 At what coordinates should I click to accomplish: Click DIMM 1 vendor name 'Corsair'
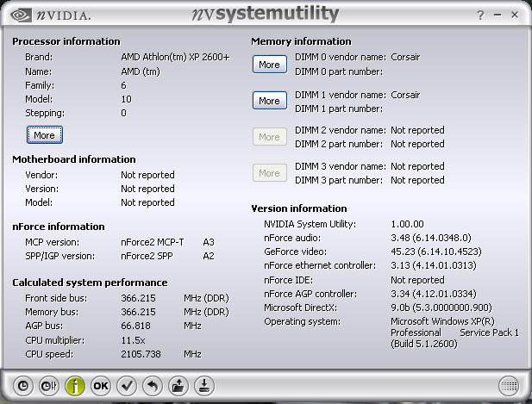(x=405, y=95)
